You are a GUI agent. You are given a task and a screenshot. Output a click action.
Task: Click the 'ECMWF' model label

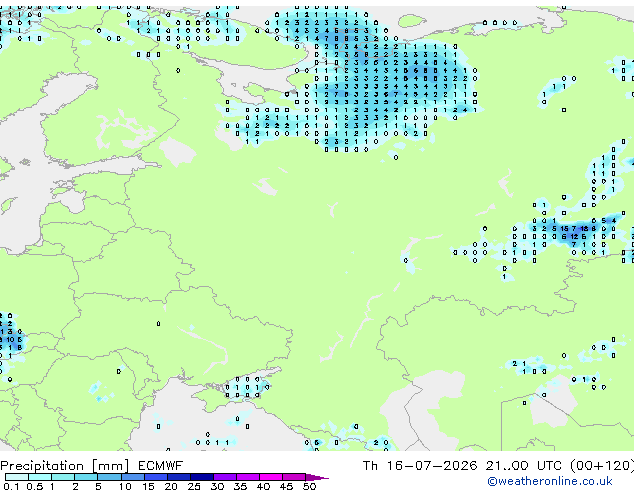161,466
